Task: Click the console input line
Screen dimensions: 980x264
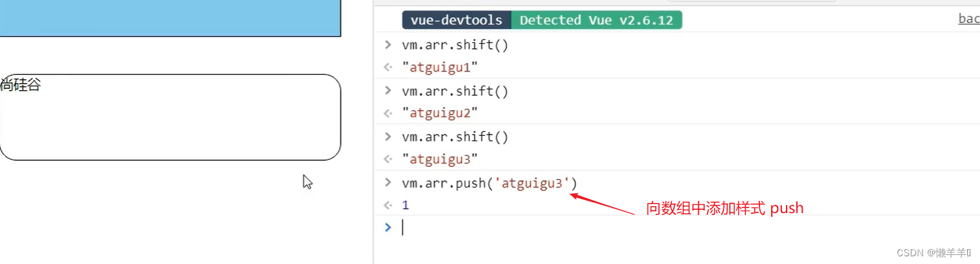Action: click(x=580, y=227)
